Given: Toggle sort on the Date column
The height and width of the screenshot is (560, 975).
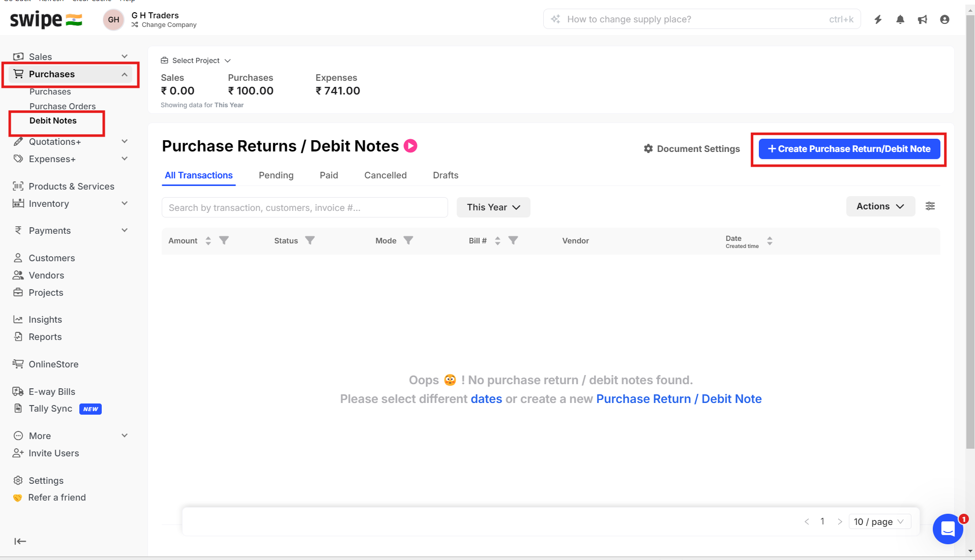Looking at the screenshot, I should pyautogui.click(x=770, y=241).
